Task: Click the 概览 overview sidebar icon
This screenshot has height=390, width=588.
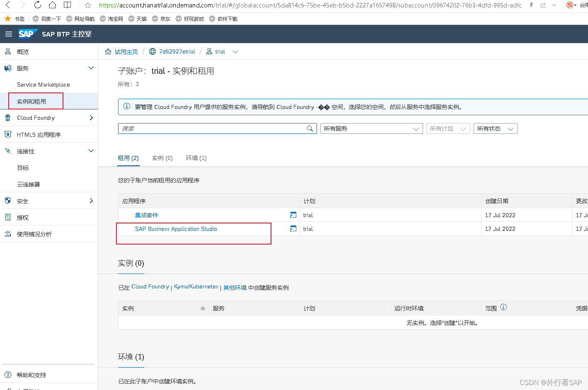Action: pyautogui.click(x=8, y=51)
